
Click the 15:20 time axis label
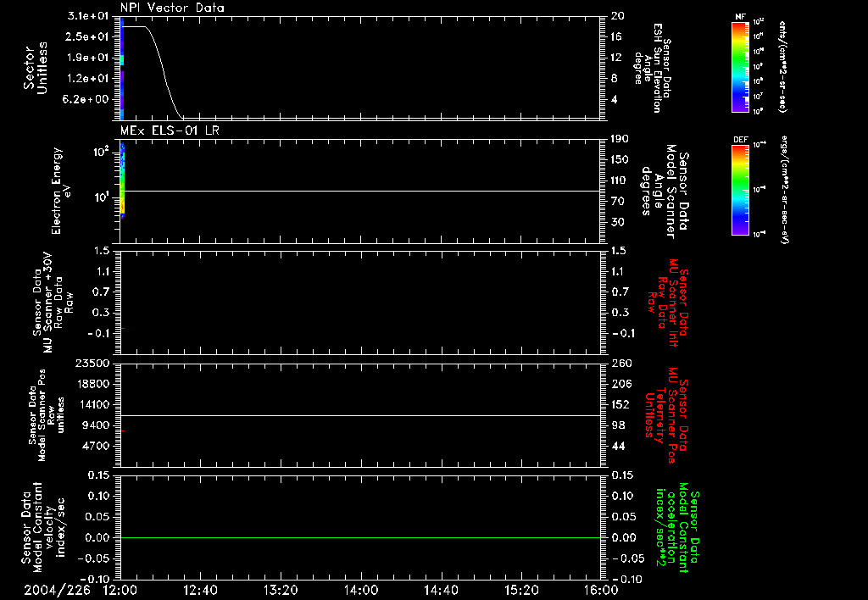pyautogui.click(x=521, y=590)
